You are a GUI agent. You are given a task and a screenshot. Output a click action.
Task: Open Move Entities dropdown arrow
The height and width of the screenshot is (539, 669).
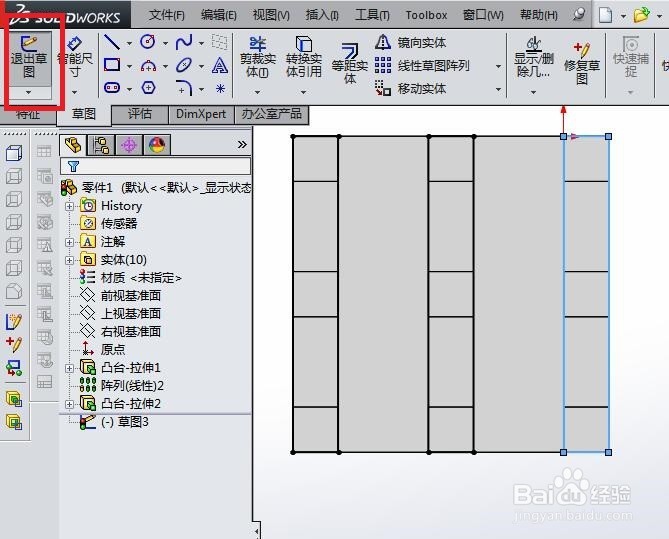498,89
